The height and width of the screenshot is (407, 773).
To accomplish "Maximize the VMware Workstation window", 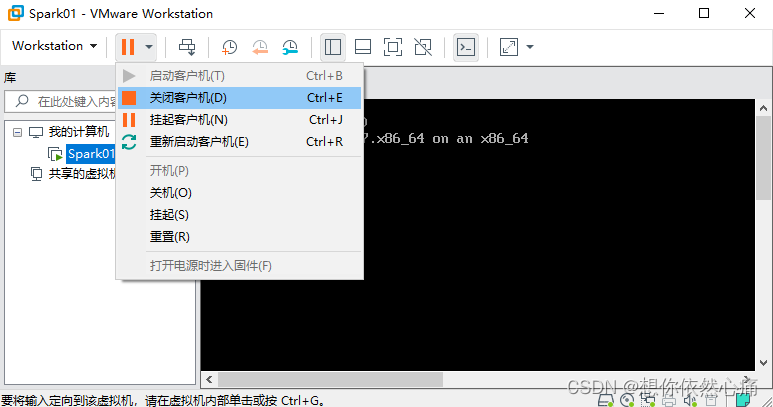I will [704, 13].
